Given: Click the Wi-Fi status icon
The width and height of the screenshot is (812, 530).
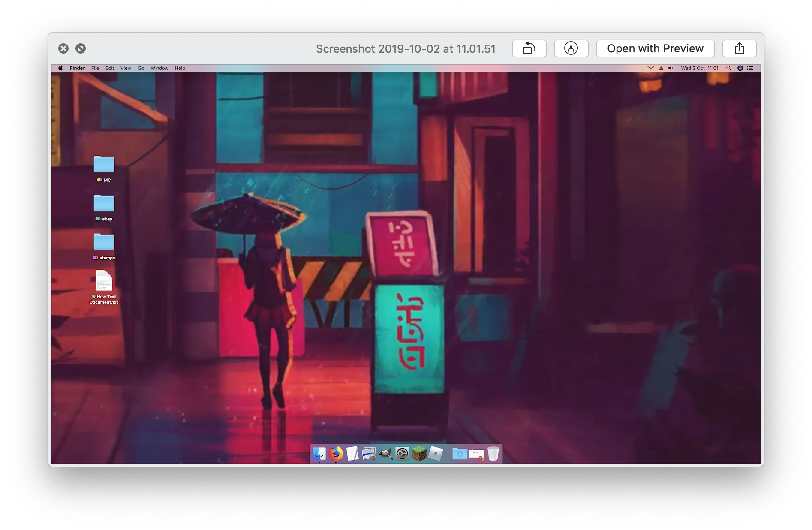Looking at the screenshot, I should [651, 68].
